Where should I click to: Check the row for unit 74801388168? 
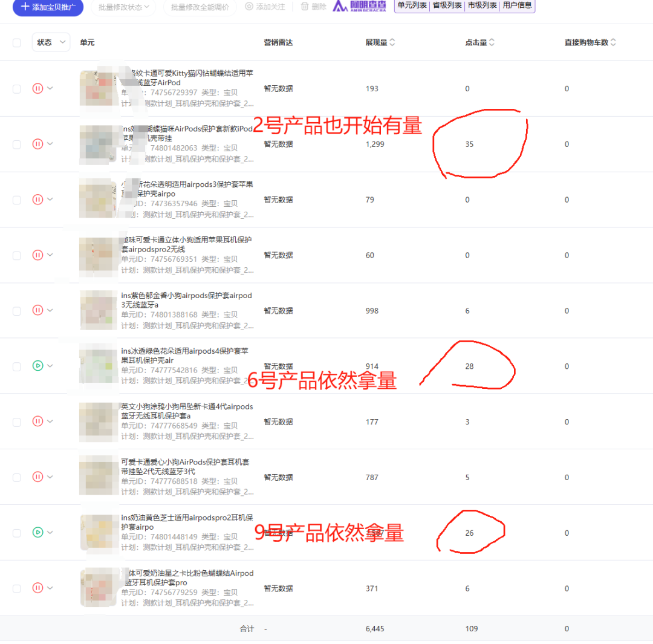[x=17, y=311]
